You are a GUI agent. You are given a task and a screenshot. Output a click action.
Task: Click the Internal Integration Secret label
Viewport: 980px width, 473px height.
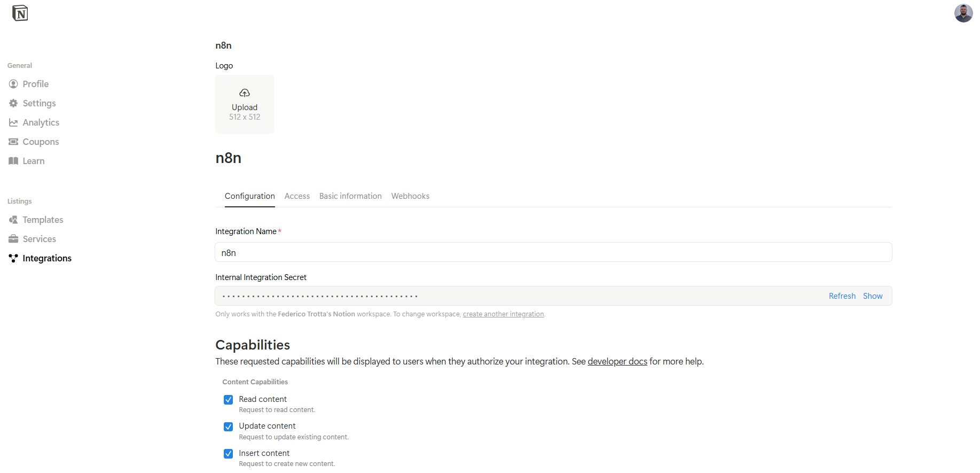(261, 277)
